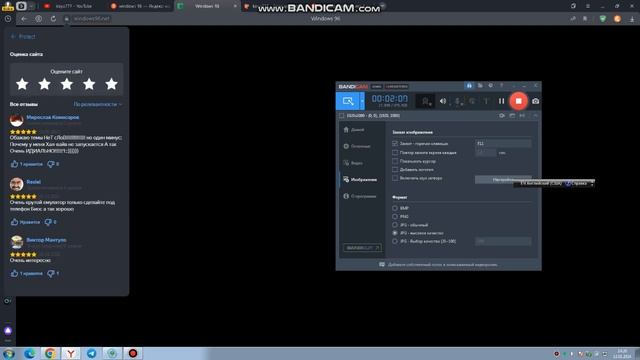Reload the page with refresh icon
This screenshot has width=640, height=360.
pos(53,19)
